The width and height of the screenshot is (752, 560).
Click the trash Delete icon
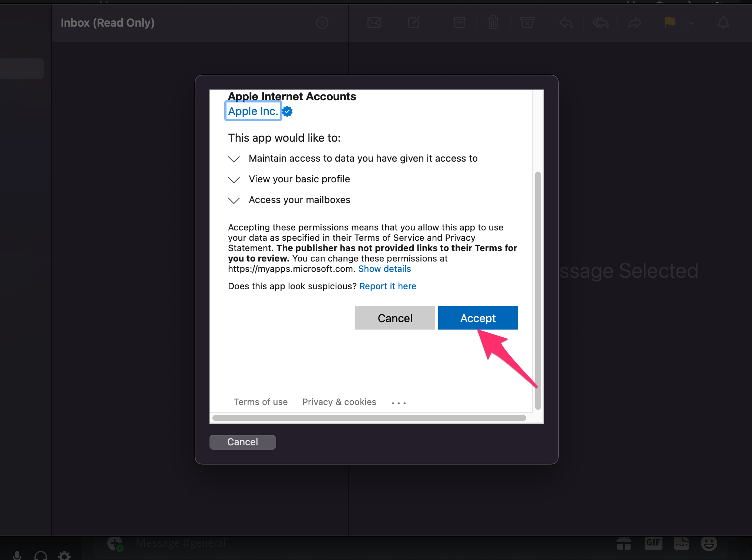493,23
